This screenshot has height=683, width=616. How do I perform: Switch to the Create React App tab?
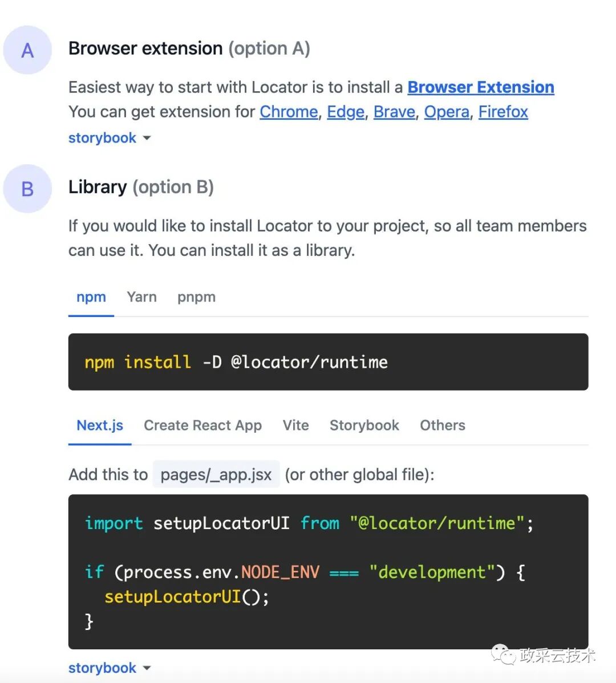click(x=202, y=425)
